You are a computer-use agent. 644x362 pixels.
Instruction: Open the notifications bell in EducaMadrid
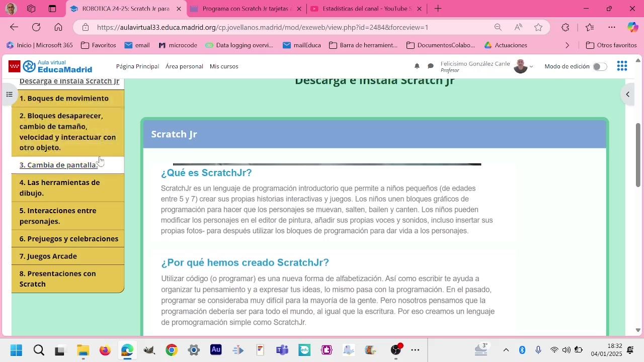click(x=417, y=66)
